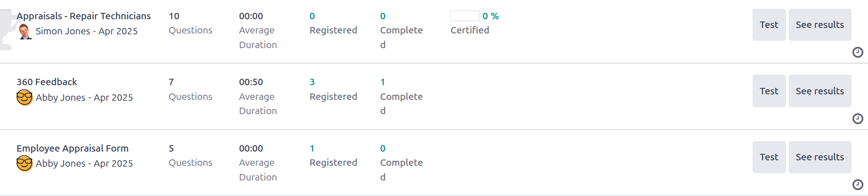Click 3 Registered count on 360 Feedback

point(312,82)
